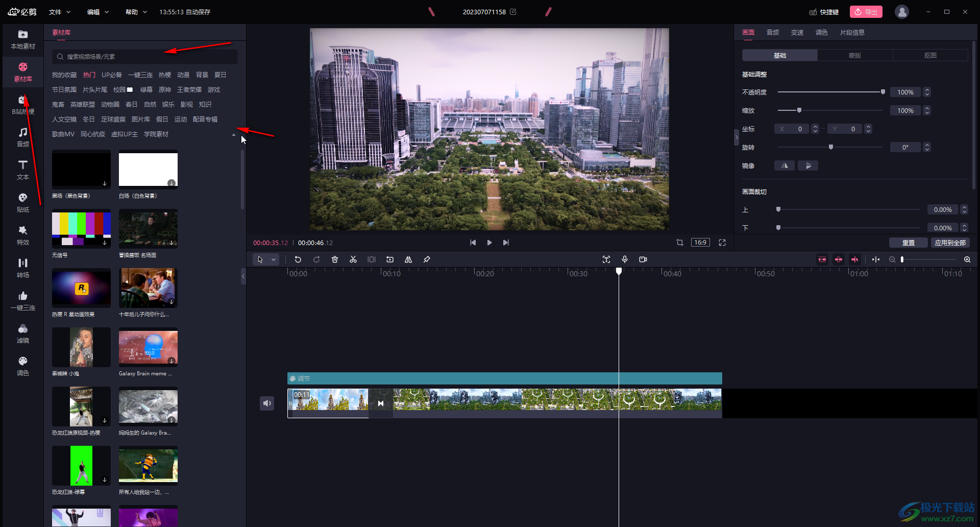Click the 重置 reset button
The image size is (980, 527).
[x=909, y=243]
